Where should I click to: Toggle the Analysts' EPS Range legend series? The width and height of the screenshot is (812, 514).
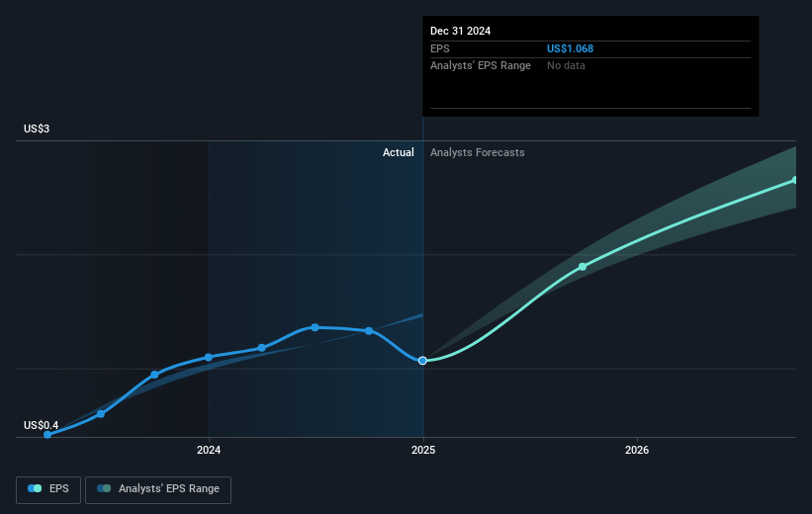pyautogui.click(x=158, y=489)
